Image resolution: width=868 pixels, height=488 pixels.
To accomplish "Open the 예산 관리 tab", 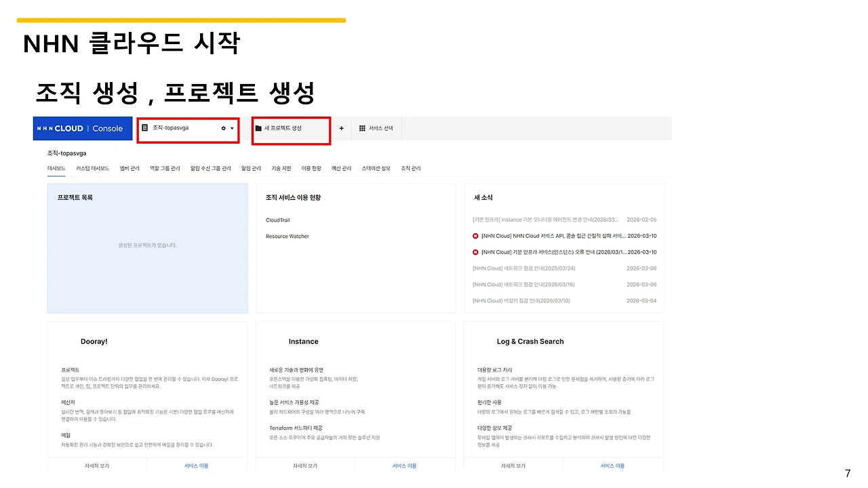I will [x=341, y=167].
